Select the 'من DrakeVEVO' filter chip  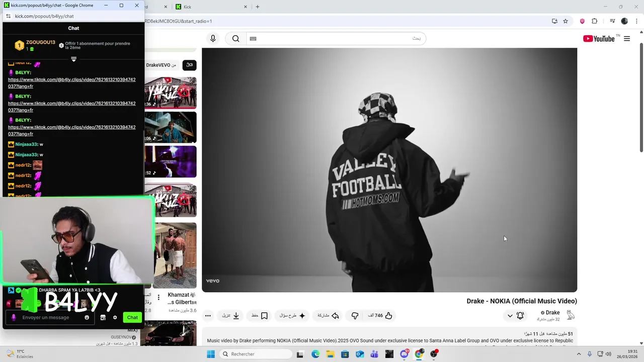point(161,65)
